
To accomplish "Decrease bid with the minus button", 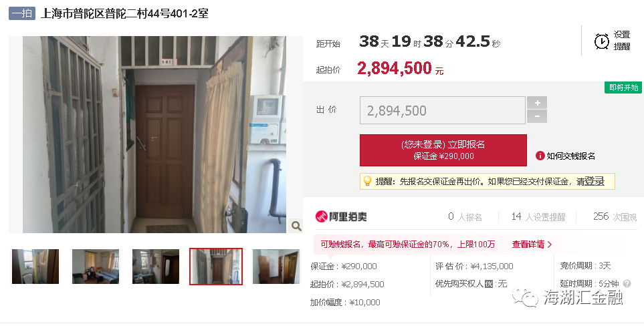I will [537, 116].
